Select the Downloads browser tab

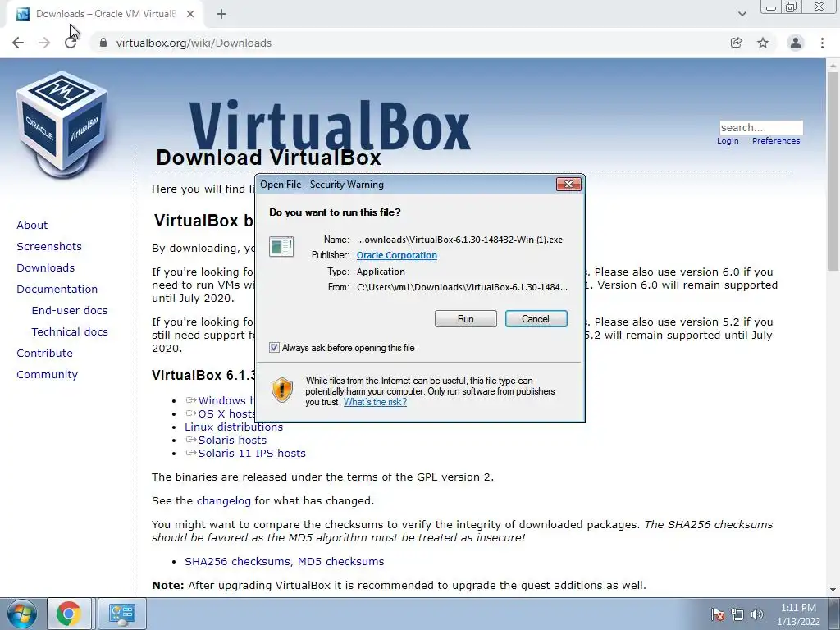tap(104, 14)
